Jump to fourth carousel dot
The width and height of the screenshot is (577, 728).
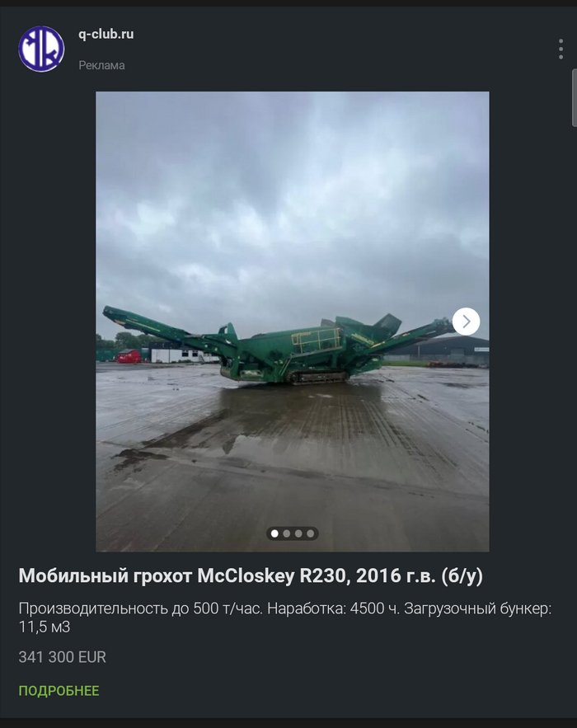tap(310, 533)
